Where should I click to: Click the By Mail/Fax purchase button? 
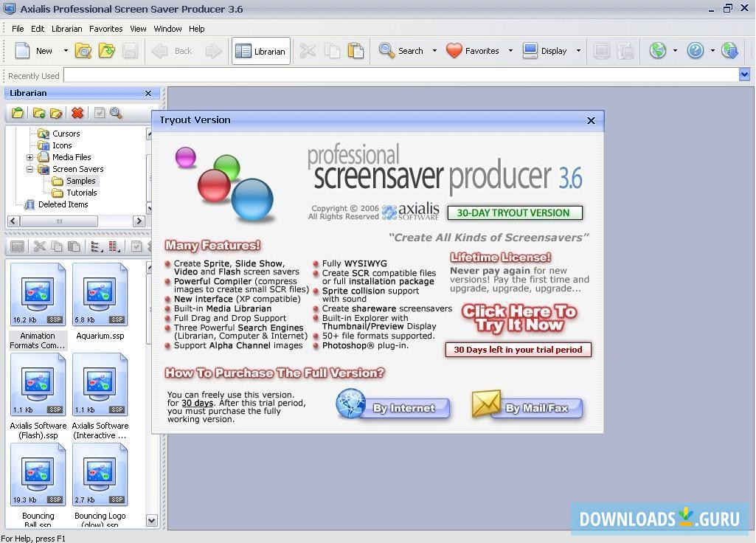pos(527,405)
